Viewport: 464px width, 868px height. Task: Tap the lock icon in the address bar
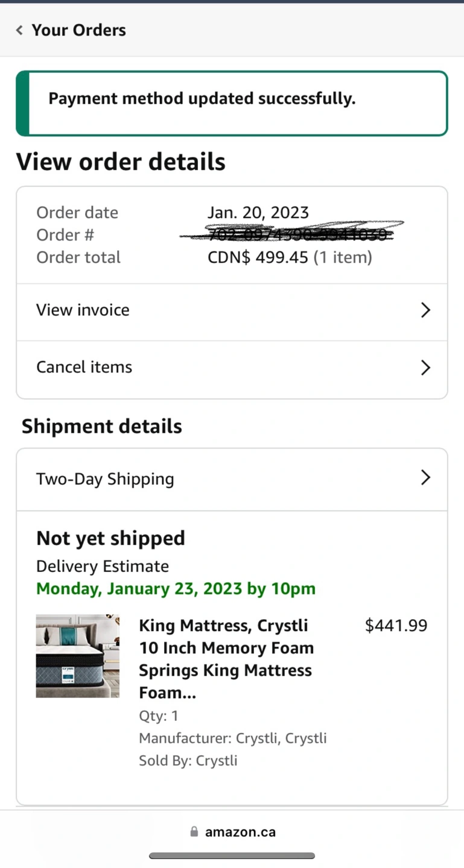[194, 832]
